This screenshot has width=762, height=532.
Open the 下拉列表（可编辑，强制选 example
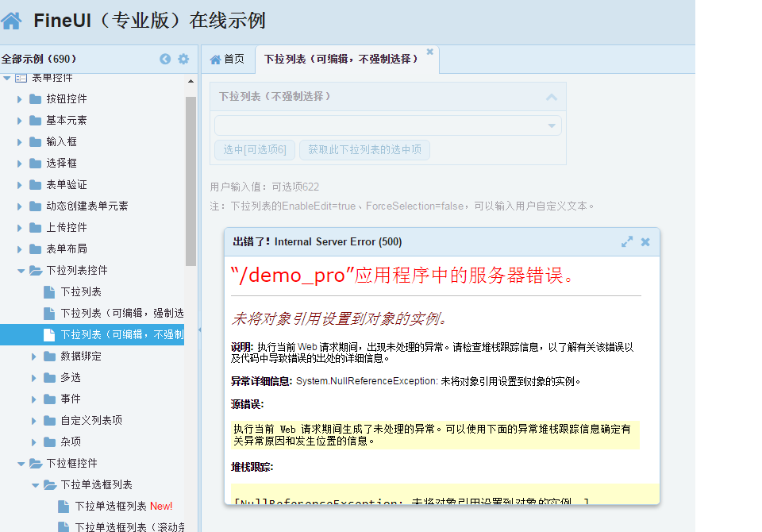click(x=122, y=313)
